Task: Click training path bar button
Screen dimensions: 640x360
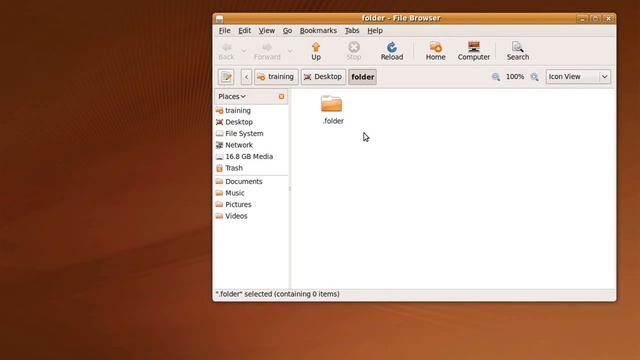Action: click(276, 77)
